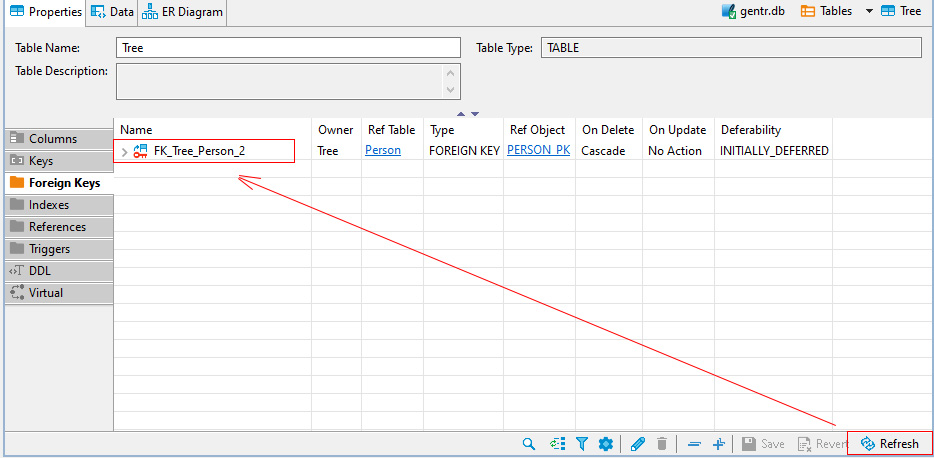The width and height of the screenshot is (934, 458).
Task: Click the up arrow panel collapse handle
Action: (460, 114)
